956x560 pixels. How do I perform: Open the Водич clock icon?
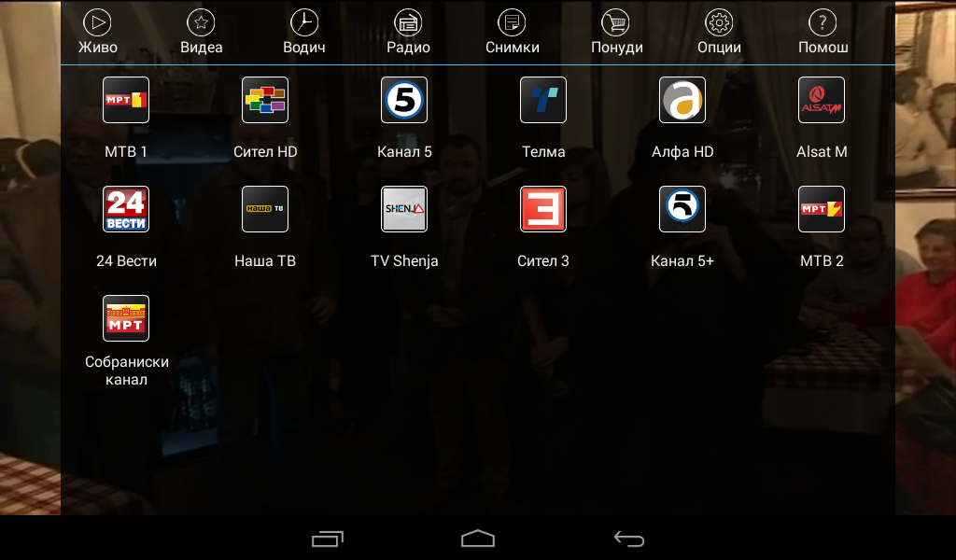[304, 22]
